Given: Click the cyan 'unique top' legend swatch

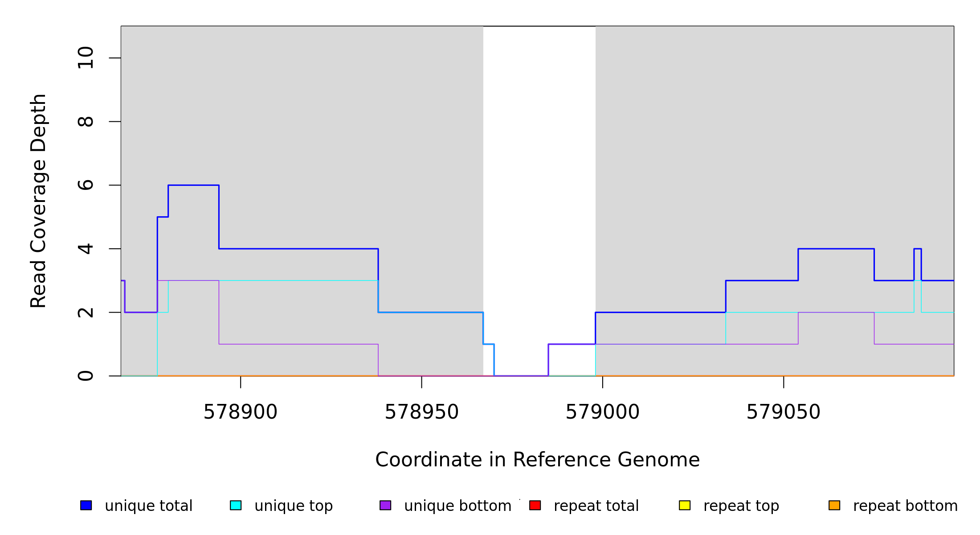Looking at the screenshot, I should click(236, 505).
